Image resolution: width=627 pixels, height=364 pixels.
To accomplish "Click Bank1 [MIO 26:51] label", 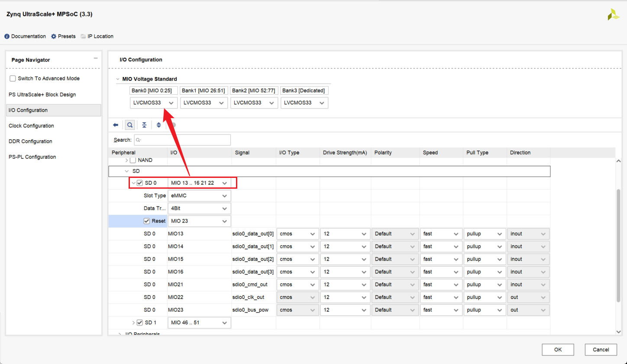I will pyautogui.click(x=204, y=90).
